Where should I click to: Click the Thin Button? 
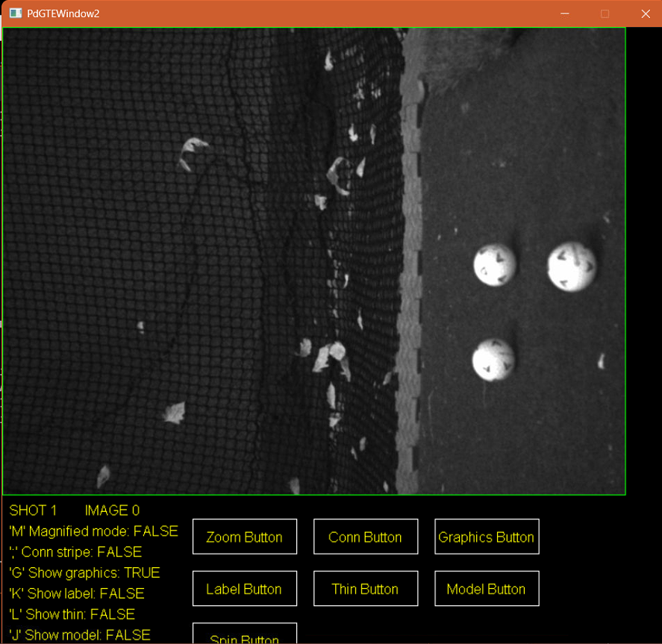click(x=366, y=588)
